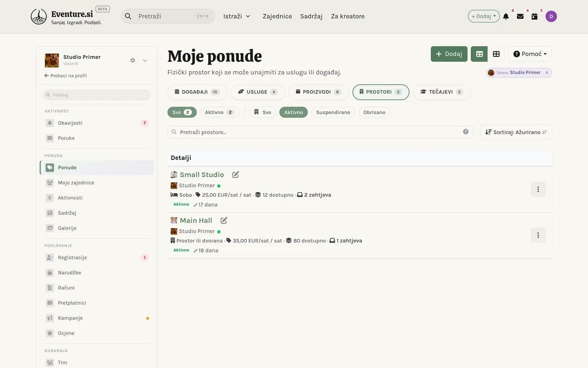Select the Prostori tab
The width and height of the screenshot is (588, 368).
pos(381,92)
